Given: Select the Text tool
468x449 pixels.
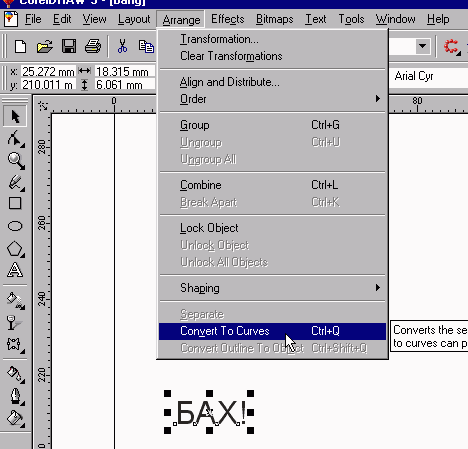Looking at the screenshot, I should click(x=15, y=270).
